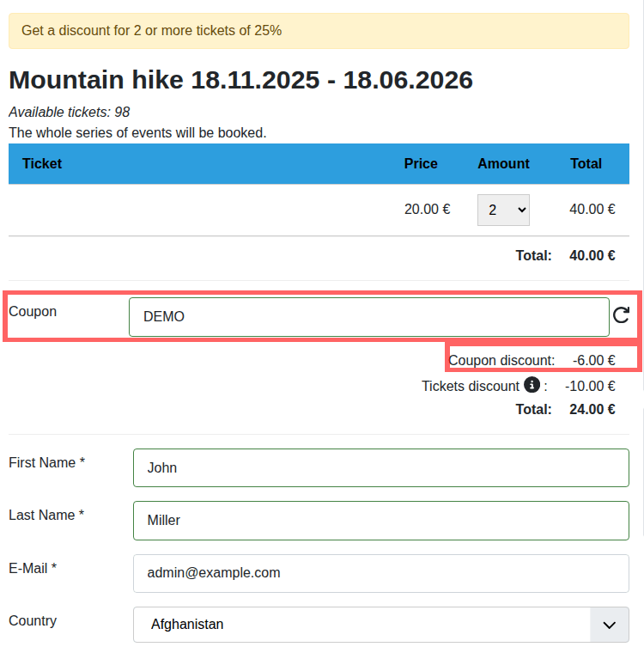Click the Tickets discount info icon

click(532, 385)
